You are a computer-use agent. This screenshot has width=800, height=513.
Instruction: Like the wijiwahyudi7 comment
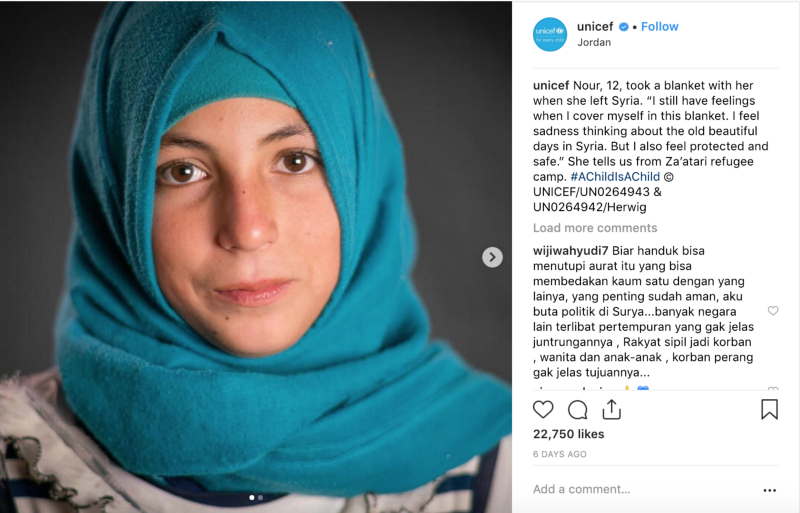773,310
